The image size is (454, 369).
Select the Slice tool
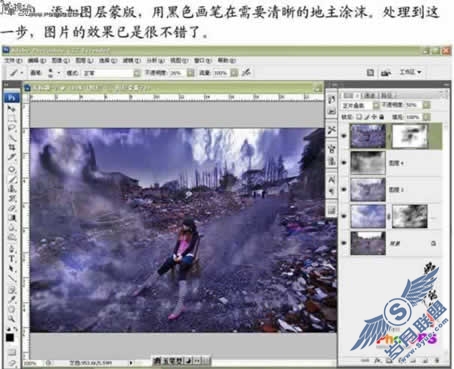coord(11,157)
